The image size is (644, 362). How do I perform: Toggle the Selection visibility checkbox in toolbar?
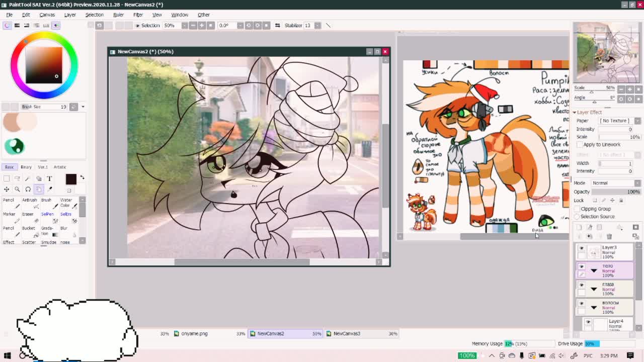(136, 25)
